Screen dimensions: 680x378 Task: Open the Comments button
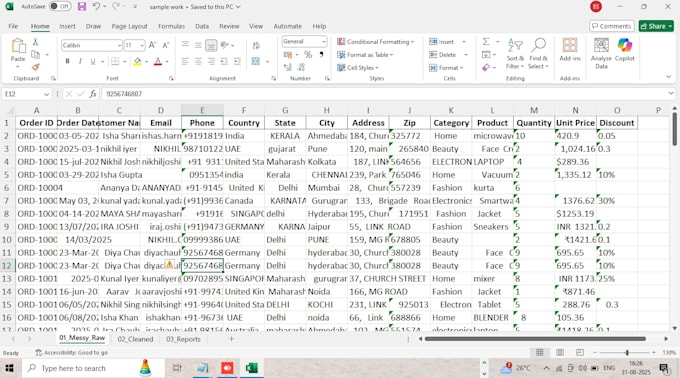[x=611, y=26]
